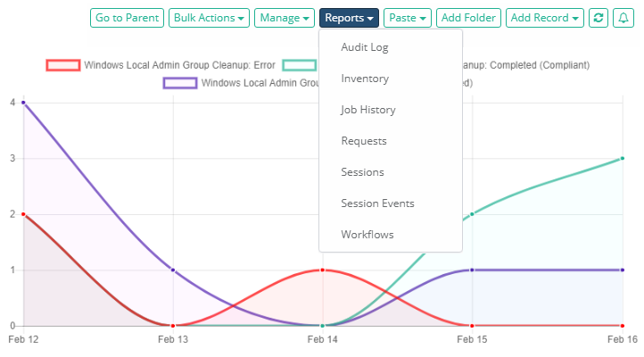Open the notifications bell icon

[623, 18]
